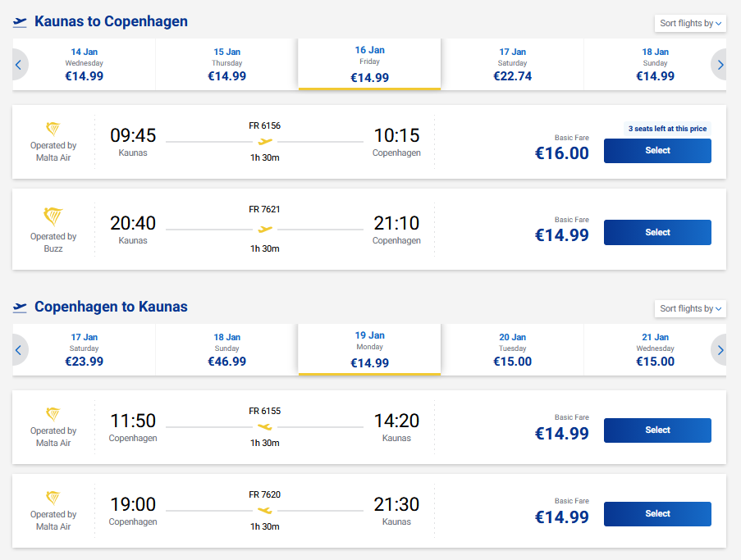Click next dates arrow for Copenhagen to Kaunas
This screenshot has height=560, width=741.
(x=720, y=350)
